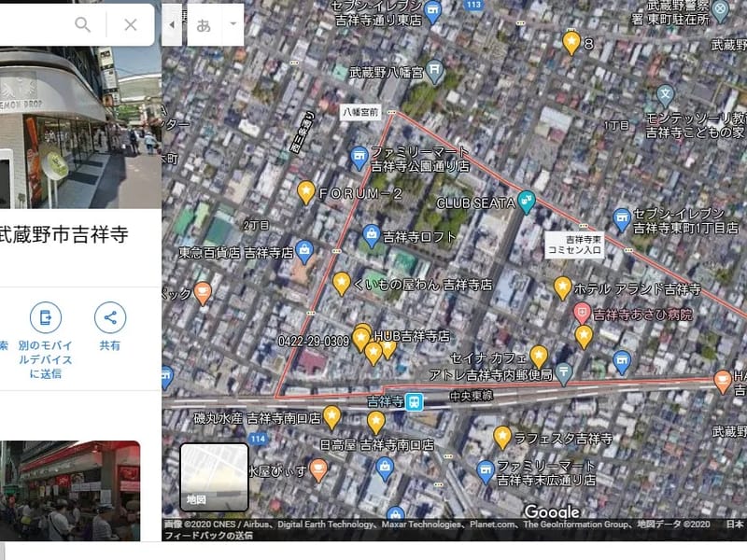Open the Lemon Drop storefront street photo
Viewport: 747px width, 560px height.
pyautogui.click(x=80, y=128)
